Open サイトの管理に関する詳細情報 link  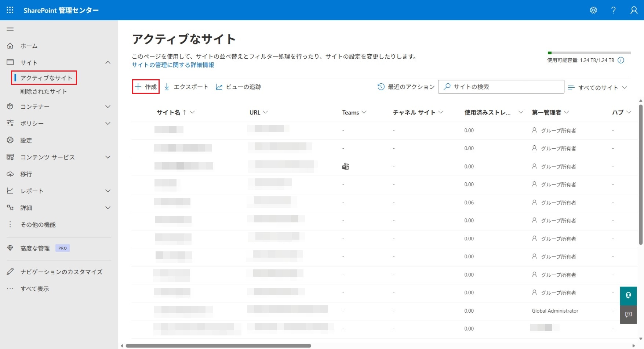click(x=173, y=65)
